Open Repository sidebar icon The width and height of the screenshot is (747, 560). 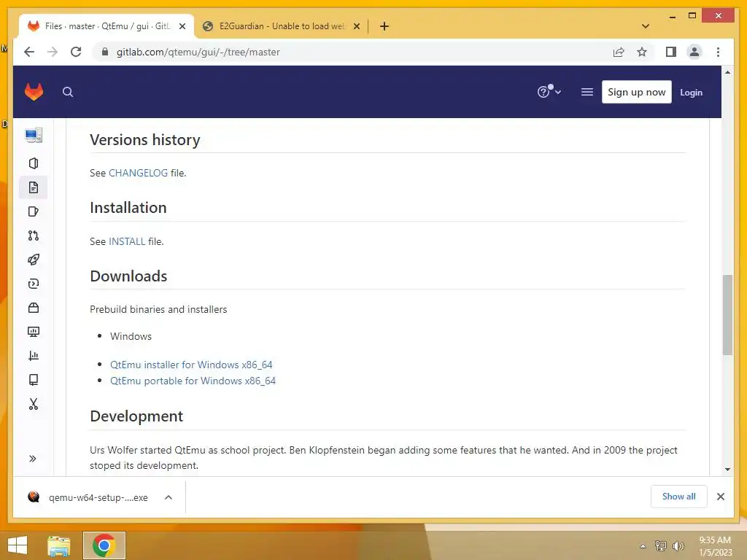[34, 187]
